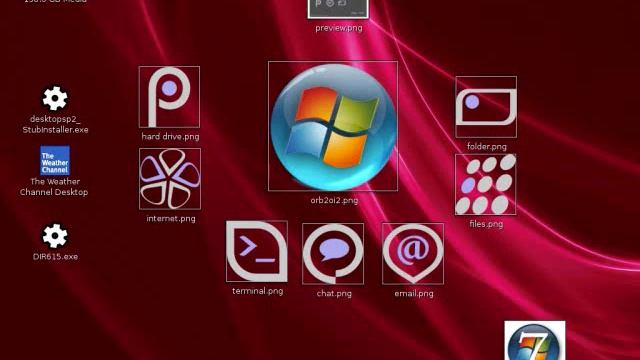Click The Weather Channel Desktop label text

click(54, 187)
